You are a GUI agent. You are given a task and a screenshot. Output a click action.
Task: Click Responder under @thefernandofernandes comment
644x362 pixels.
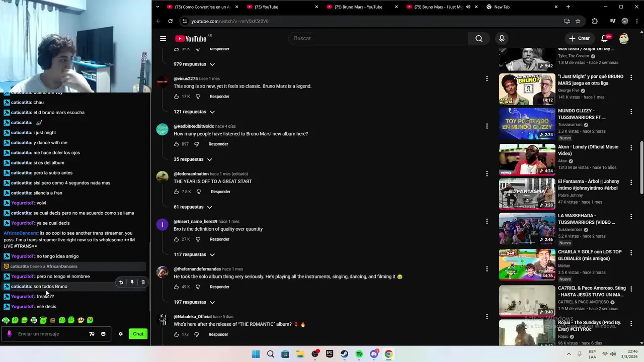click(219, 287)
